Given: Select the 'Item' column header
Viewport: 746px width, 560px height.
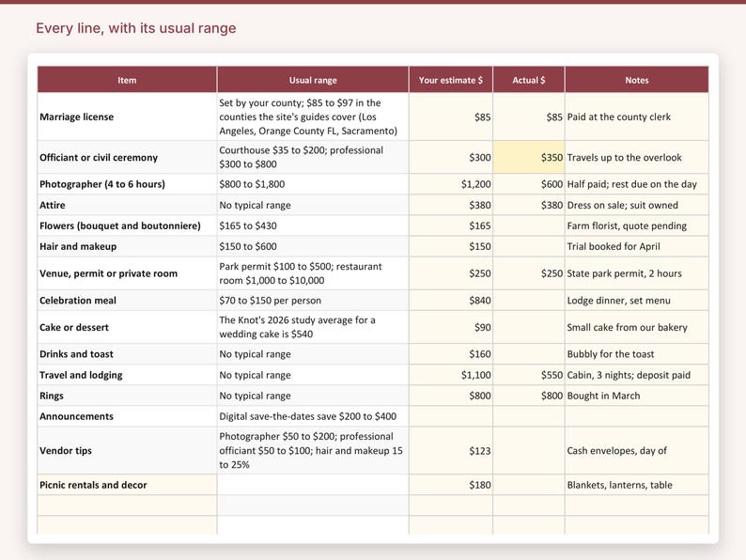Looking at the screenshot, I should (x=127, y=80).
